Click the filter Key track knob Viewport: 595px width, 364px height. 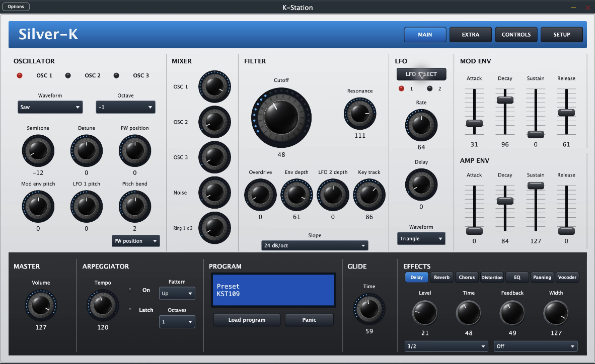(369, 195)
